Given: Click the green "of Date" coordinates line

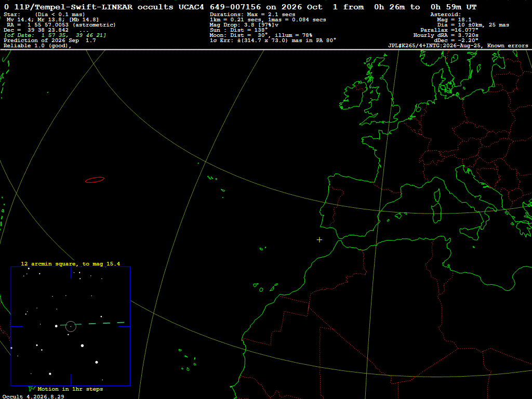Looking at the screenshot, I should pyautogui.click(x=55, y=35).
